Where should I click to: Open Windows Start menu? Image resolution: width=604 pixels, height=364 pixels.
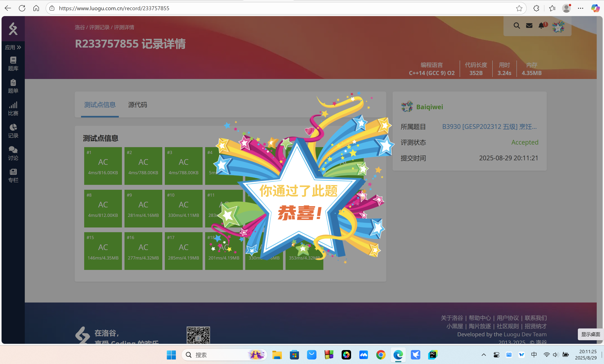coord(171,355)
